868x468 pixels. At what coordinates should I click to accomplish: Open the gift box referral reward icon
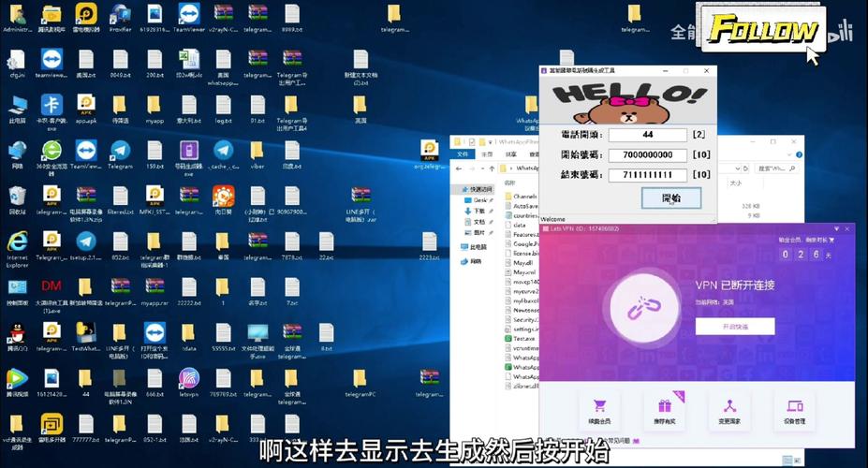pos(664,411)
